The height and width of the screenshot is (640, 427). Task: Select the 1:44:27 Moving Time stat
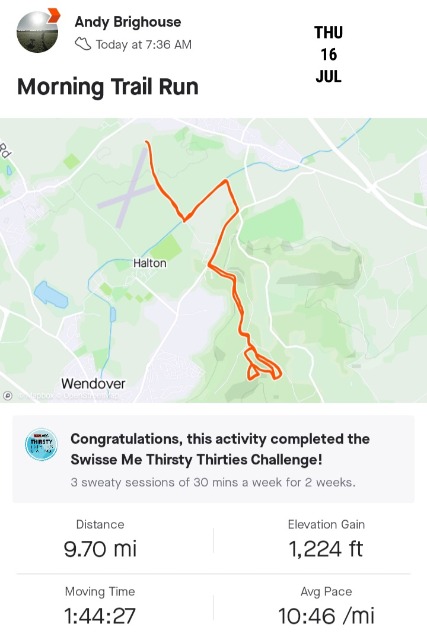pyautogui.click(x=100, y=607)
